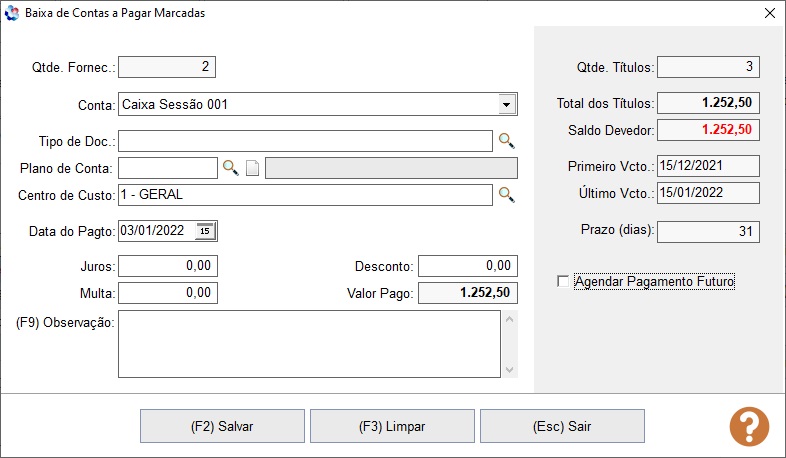Image resolution: width=786 pixels, height=458 pixels.
Task: Click the blank document icon beside Plano de Conta
Action: (x=253, y=168)
